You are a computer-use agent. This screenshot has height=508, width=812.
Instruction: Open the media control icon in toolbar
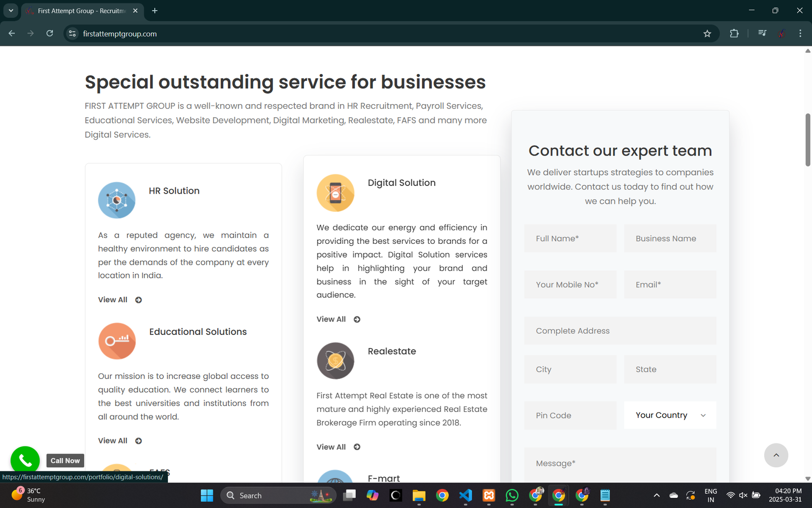click(x=762, y=34)
